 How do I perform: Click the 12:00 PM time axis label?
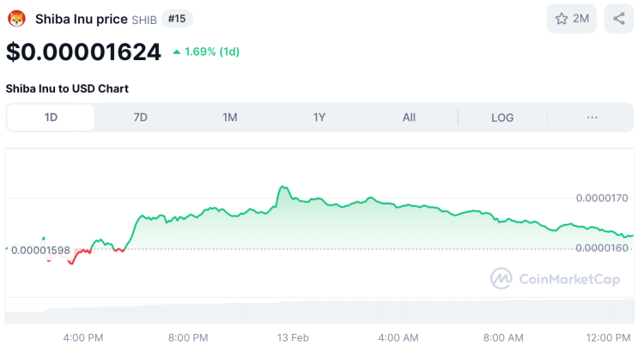click(x=608, y=338)
